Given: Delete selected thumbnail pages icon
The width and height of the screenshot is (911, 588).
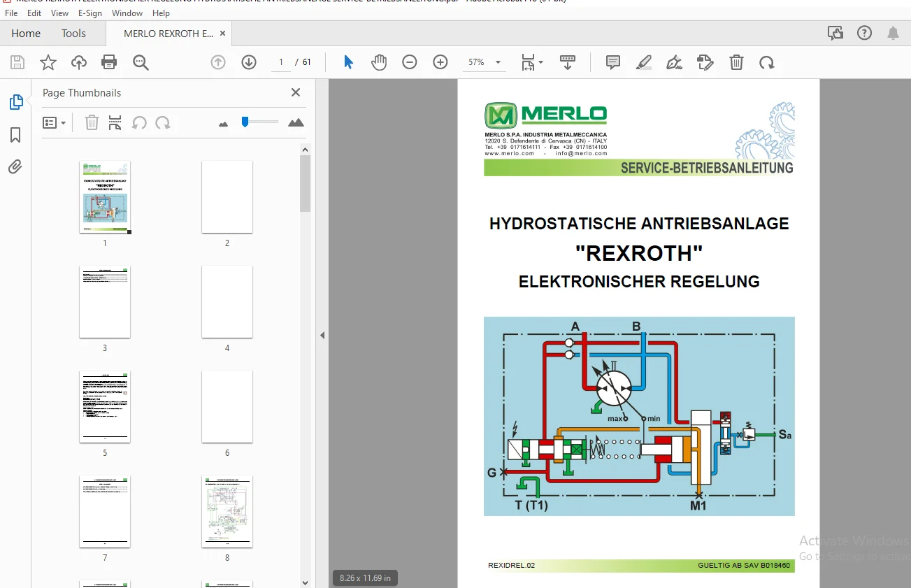Looking at the screenshot, I should (x=92, y=123).
